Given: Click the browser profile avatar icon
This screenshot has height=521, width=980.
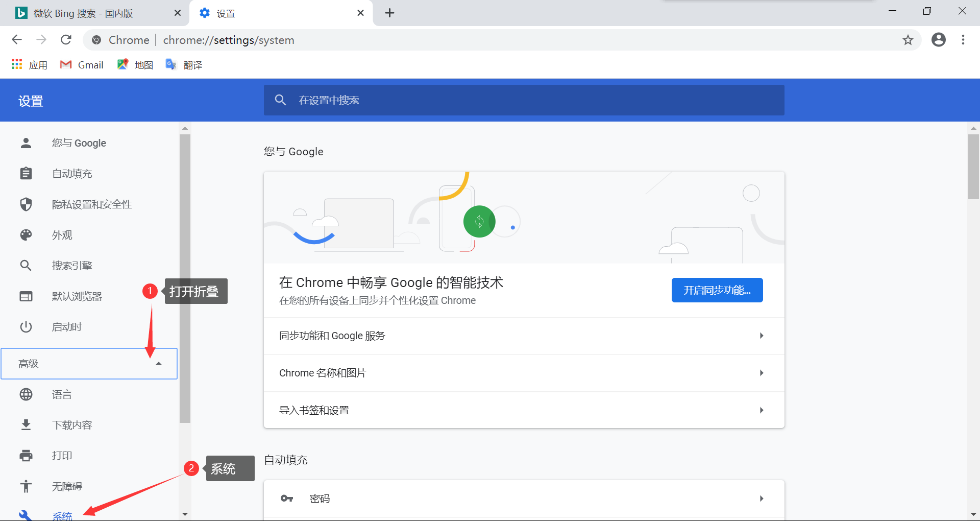Looking at the screenshot, I should [x=939, y=40].
